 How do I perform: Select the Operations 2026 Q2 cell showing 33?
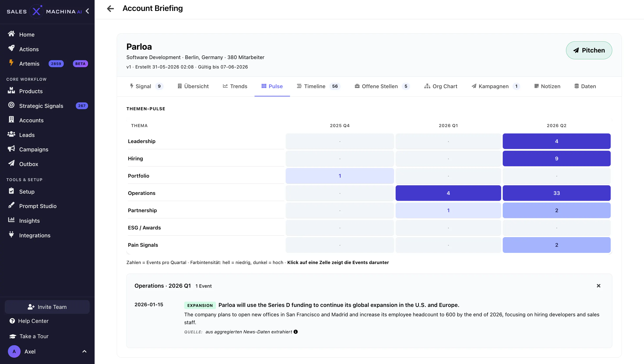coord(556,193)
